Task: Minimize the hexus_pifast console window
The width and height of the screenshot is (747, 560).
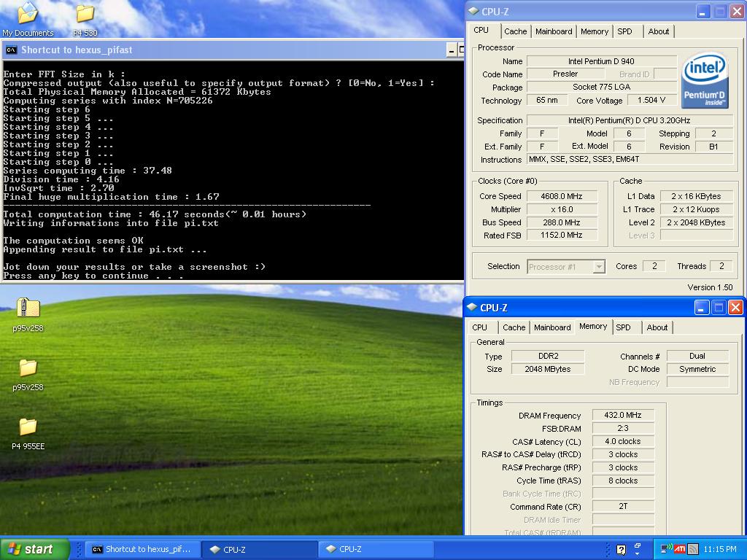Action: pyautogui.click(x=452, y=50)
